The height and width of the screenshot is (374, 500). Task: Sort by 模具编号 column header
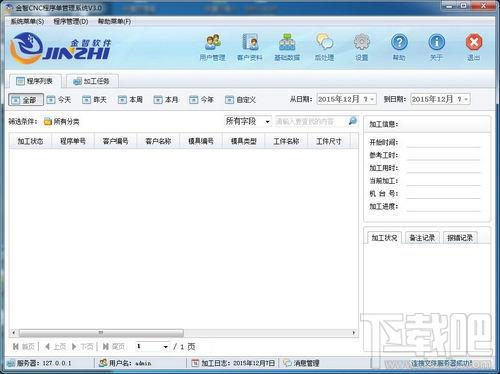pos(201,141)
